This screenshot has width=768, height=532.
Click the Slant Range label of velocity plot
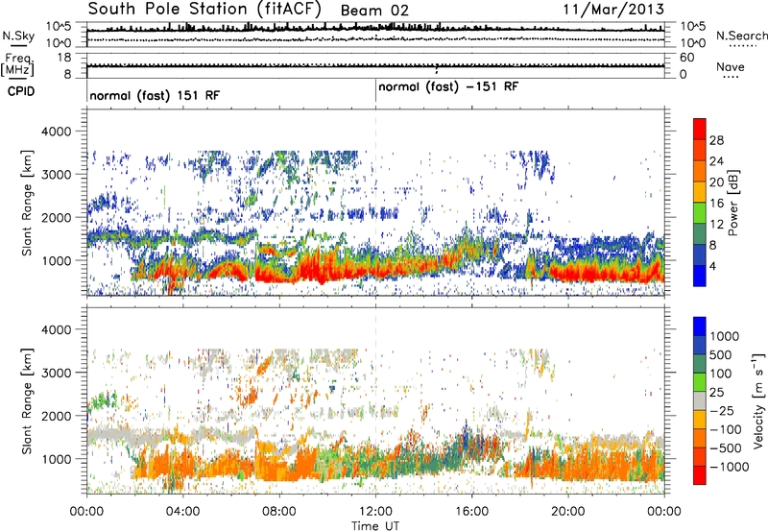[x=27, y=401]
